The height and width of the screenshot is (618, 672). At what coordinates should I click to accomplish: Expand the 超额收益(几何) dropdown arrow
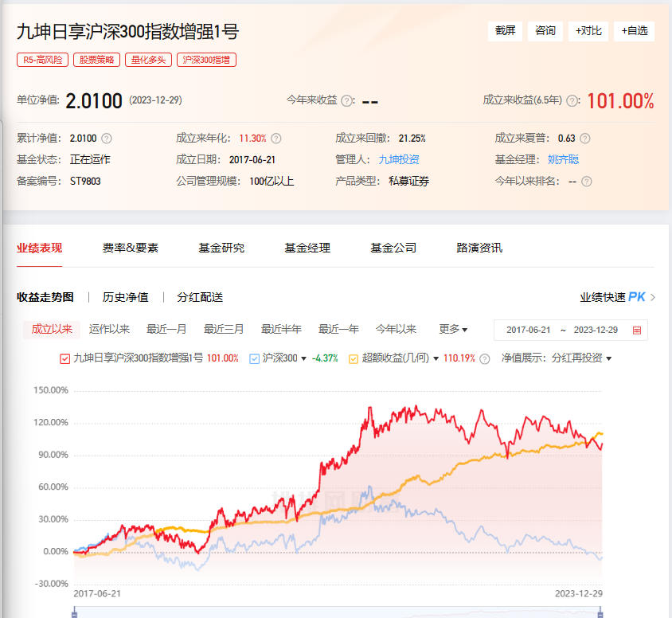[436, 358]
